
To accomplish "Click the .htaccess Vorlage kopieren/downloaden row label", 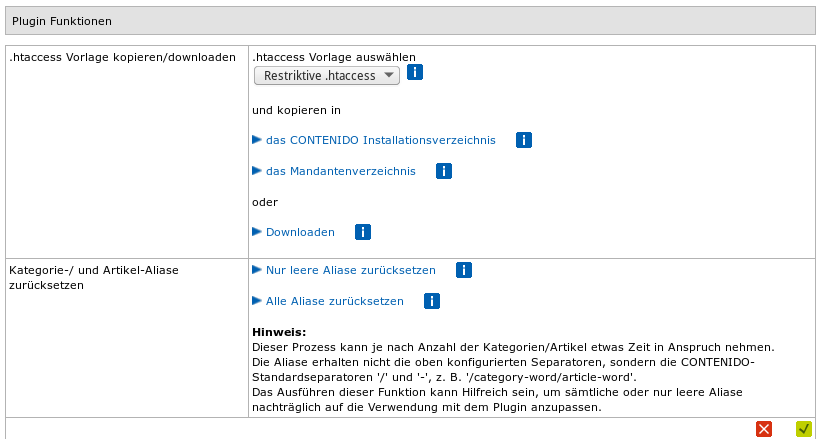I will click(x=122, y=58).
